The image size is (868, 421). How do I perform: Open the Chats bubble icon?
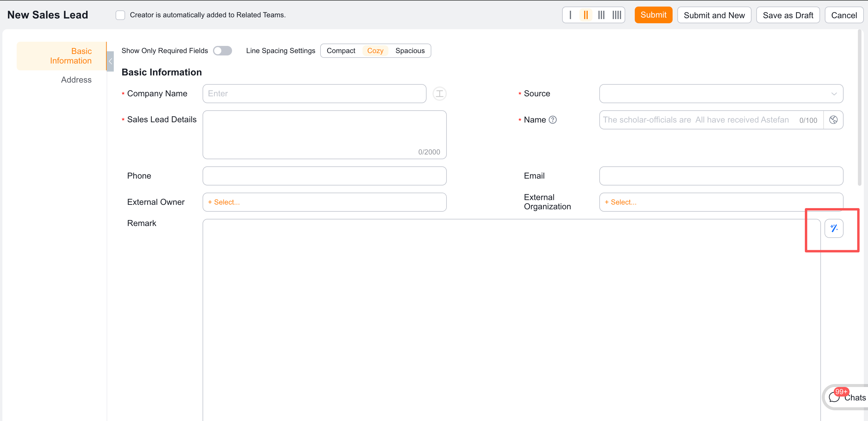pyautogui.click(x=834, y=397)
